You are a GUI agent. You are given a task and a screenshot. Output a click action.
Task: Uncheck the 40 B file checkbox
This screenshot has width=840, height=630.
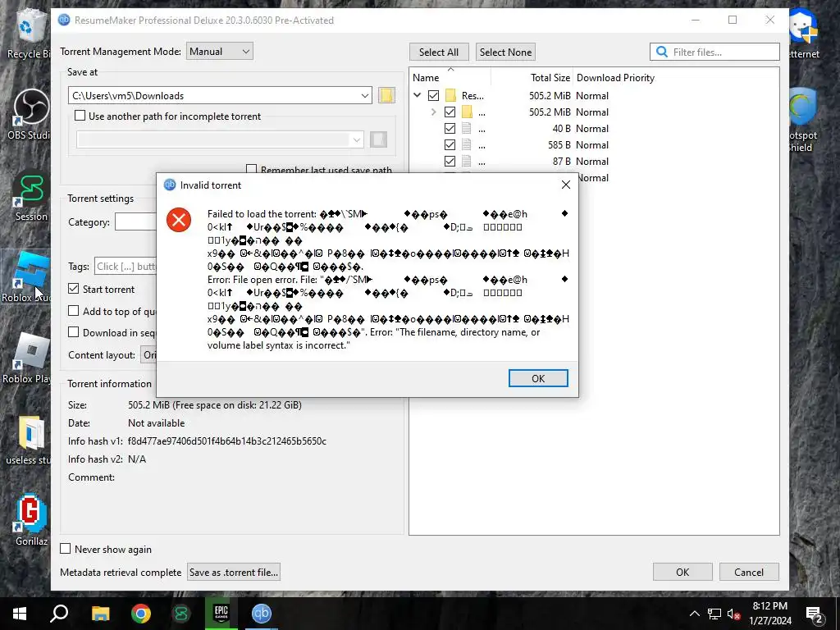[450, 129]
